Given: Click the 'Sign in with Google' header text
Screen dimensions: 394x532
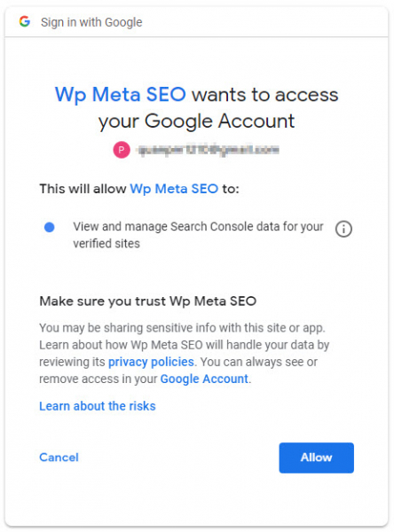Looking at the screenshot, I should [x=91, y=22].
